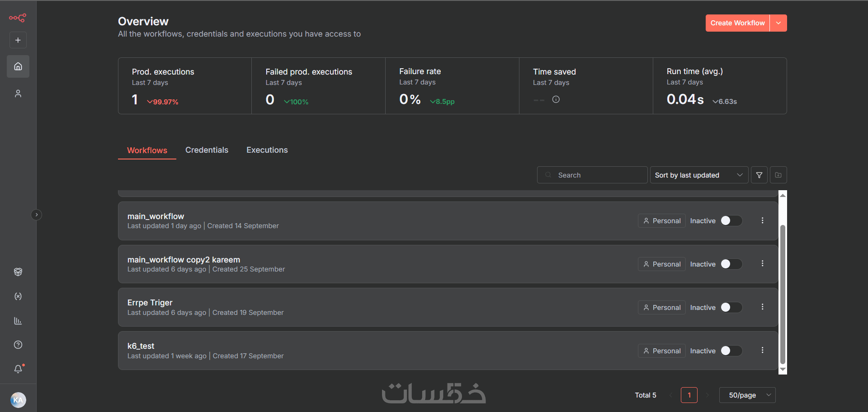Activate the k6_test workflow toggle
Image resolution: width=868 pixels, height=412 pixels.
tap(731, 351)
